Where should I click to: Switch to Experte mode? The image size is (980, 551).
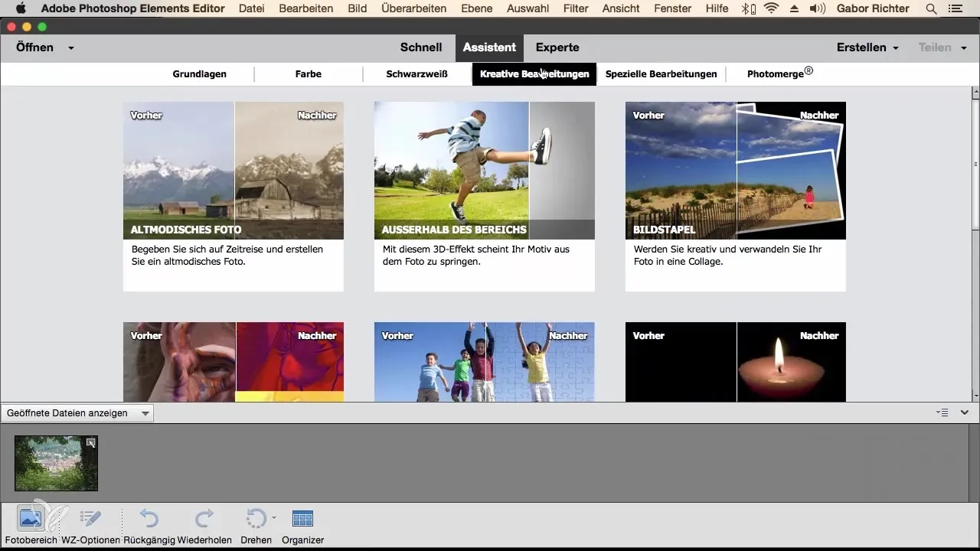coord(557,47)
